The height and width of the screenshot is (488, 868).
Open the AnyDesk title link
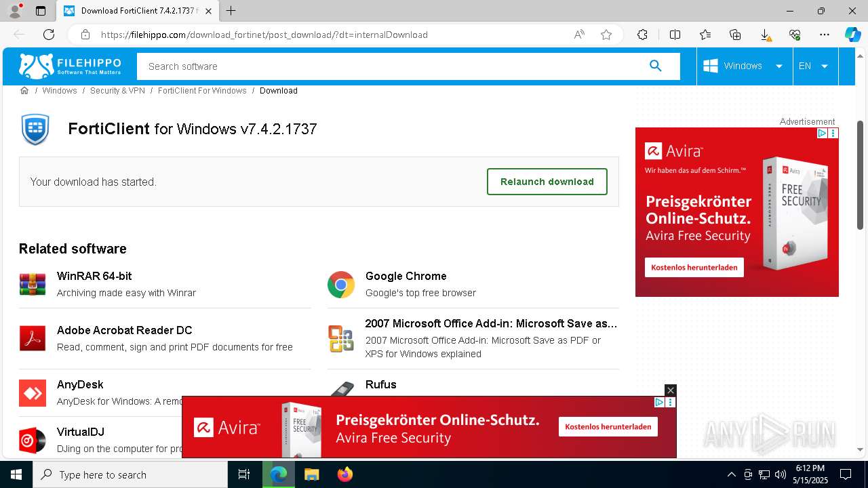(80, 384)
